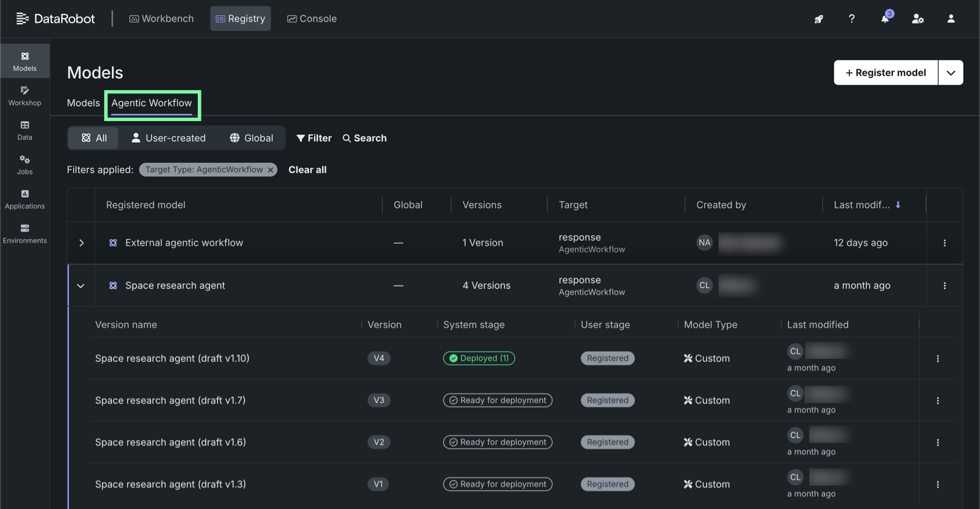This screenshot has width=980, height=509.
Task: Open Applications from the sidebar
Action: pos(25,199)
